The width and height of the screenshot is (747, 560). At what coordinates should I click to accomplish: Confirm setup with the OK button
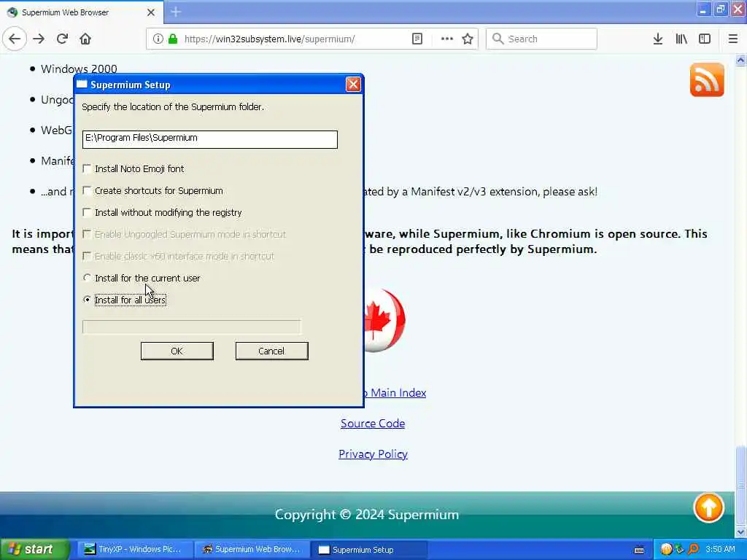(177, 351)
